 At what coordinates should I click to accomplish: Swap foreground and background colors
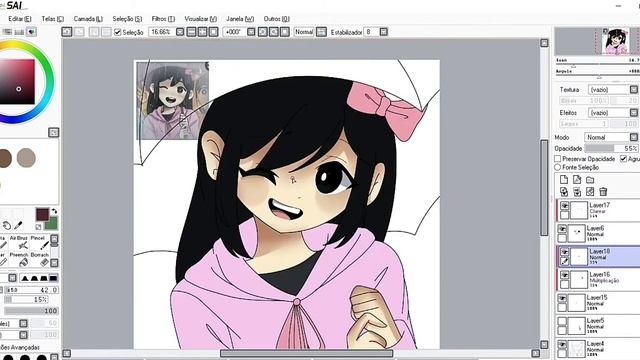[54, 211]
